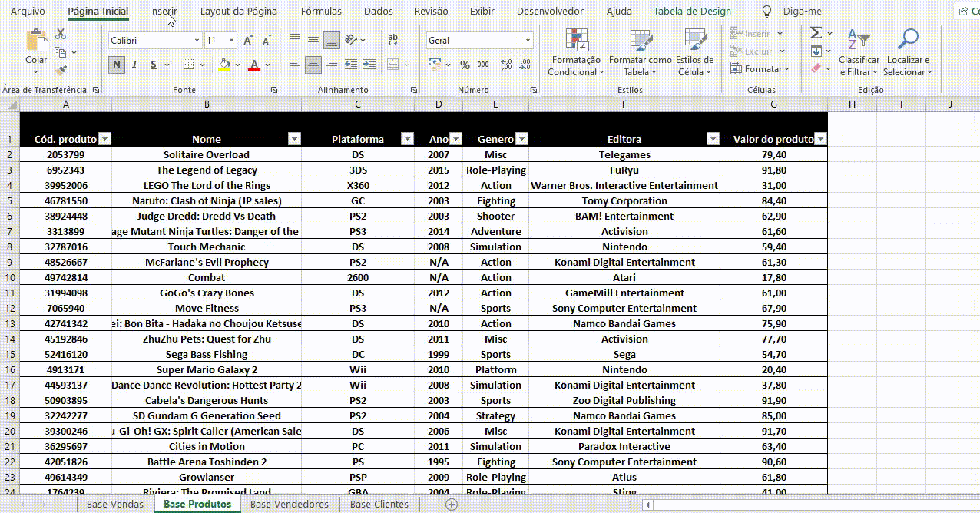The image size is (980, 513).
Task: Open Estilos de Célula gallery
Action: (x=694, y=52)
